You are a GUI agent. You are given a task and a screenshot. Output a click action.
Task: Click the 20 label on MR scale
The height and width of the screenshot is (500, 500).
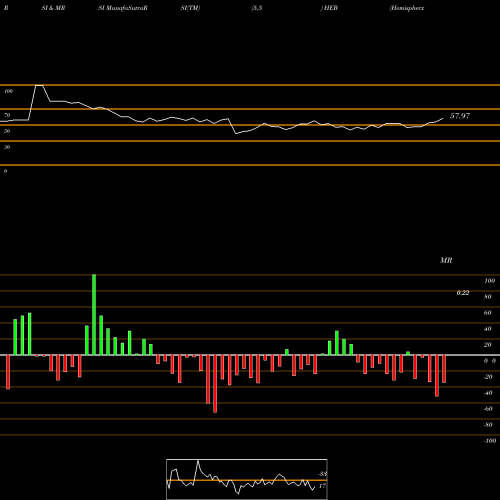[488, 345]
